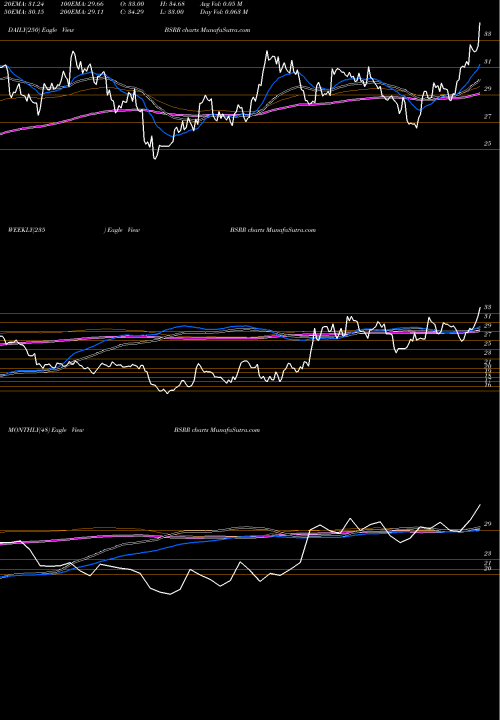
Task: Click the 25 label on daily chart axis
Action: click(488, 144)
